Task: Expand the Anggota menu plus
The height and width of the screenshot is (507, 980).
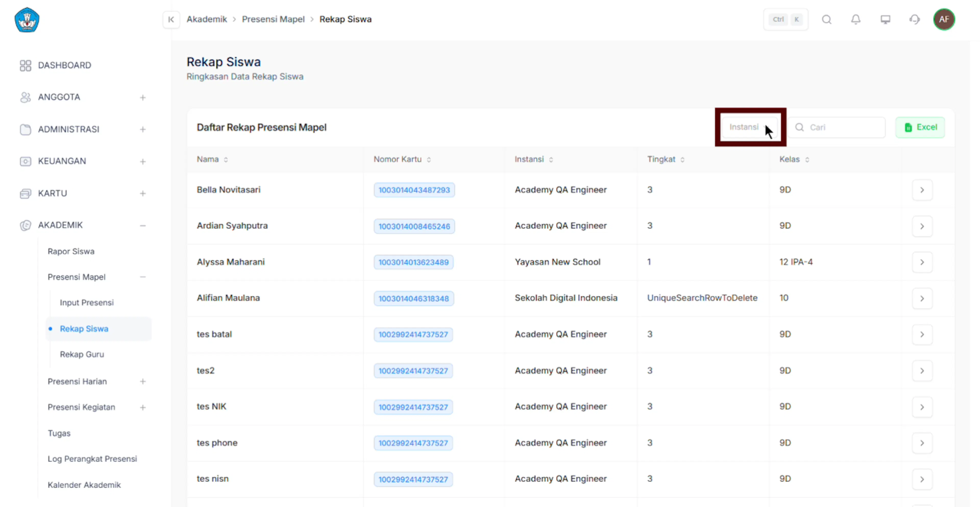Action: 143,98
